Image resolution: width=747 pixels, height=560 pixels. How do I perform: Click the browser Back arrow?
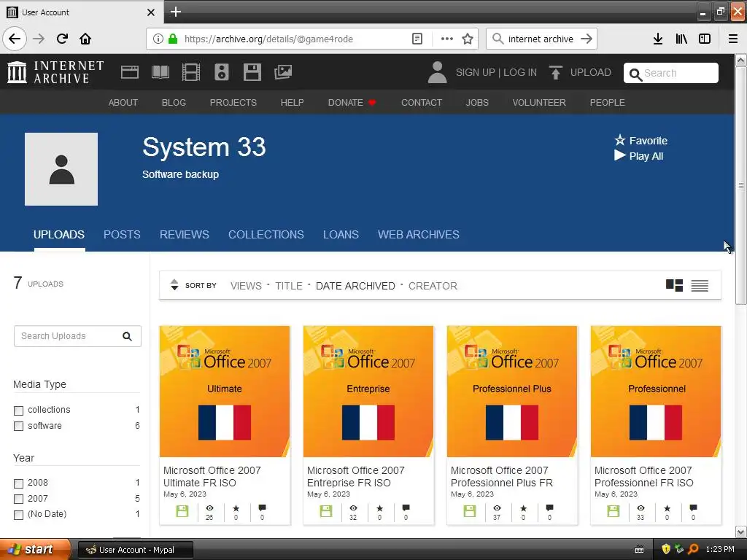click(x=15, y=39)
